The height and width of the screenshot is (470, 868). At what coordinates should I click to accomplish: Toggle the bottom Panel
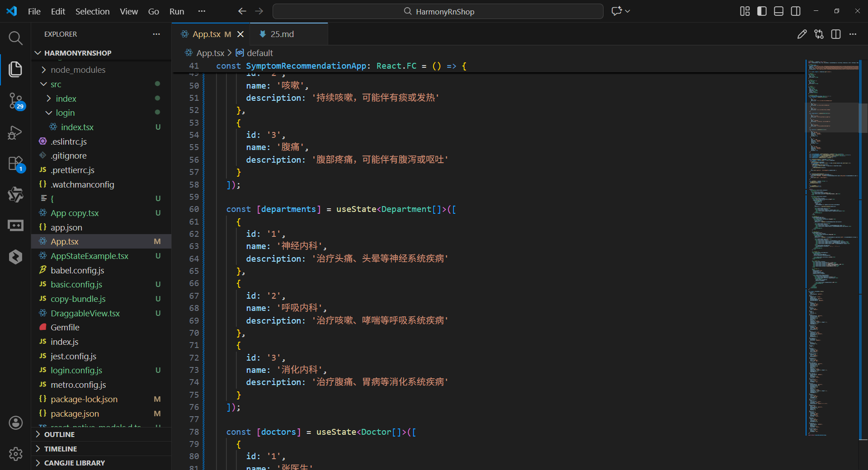(x=778, y=11)
